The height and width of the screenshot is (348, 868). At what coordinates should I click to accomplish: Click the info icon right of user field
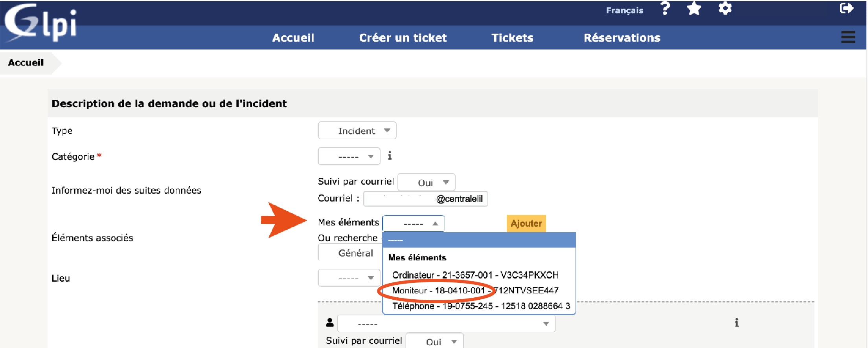(x=736, y=323)
